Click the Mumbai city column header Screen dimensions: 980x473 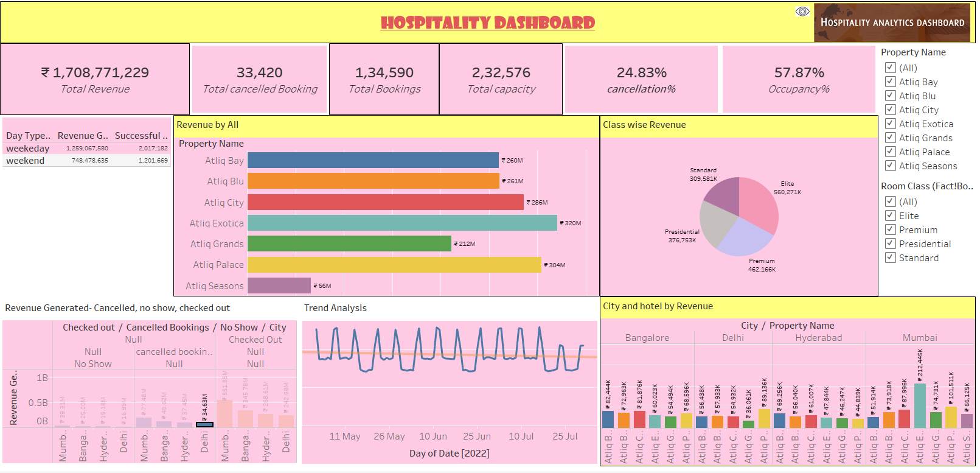[919, 338]
